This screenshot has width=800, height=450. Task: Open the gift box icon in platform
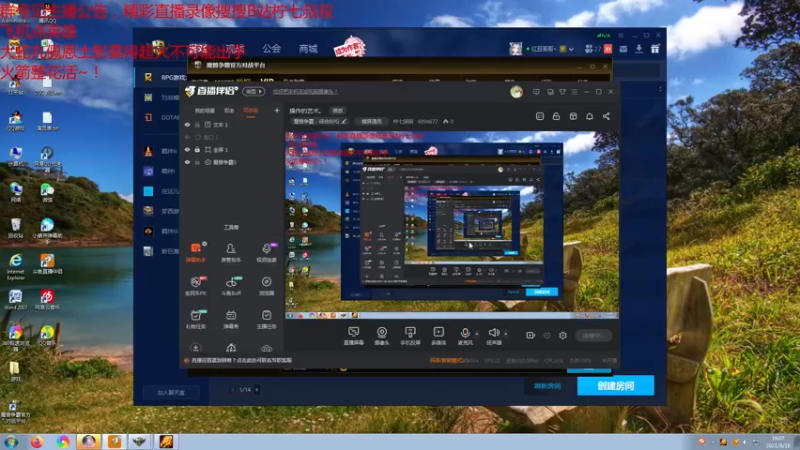click(655, 49)
